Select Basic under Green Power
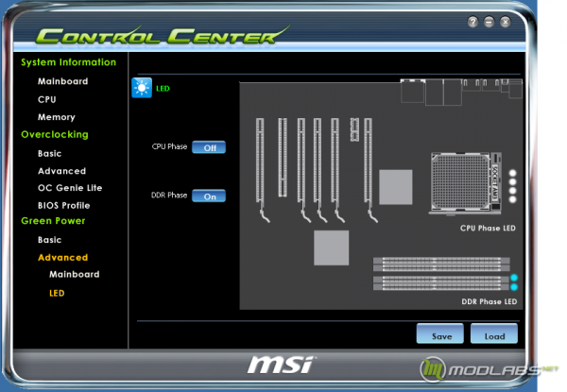 [49, 240]
